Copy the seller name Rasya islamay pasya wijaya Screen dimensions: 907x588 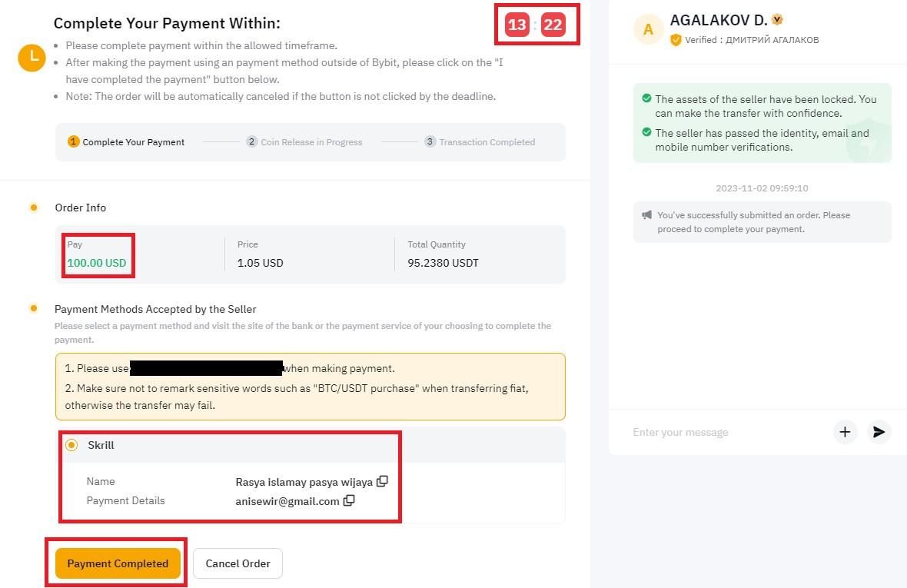pyautogui.click(x=382, y=481)
